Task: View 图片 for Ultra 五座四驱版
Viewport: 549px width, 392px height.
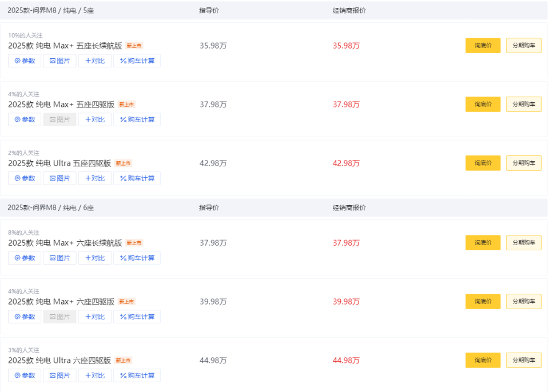Action: pos(59,178)
